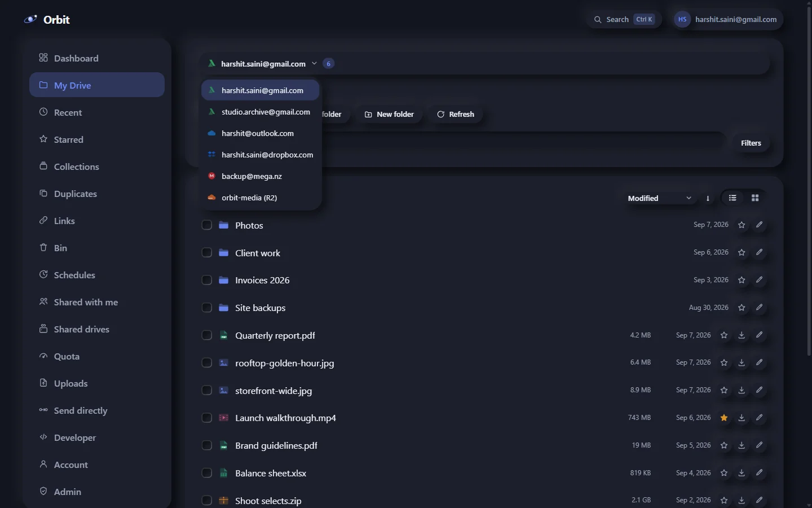This screenshot has height=508, width=812.
Task: Download rooftop-golden-hour.jpg
Action: (742, 362)
